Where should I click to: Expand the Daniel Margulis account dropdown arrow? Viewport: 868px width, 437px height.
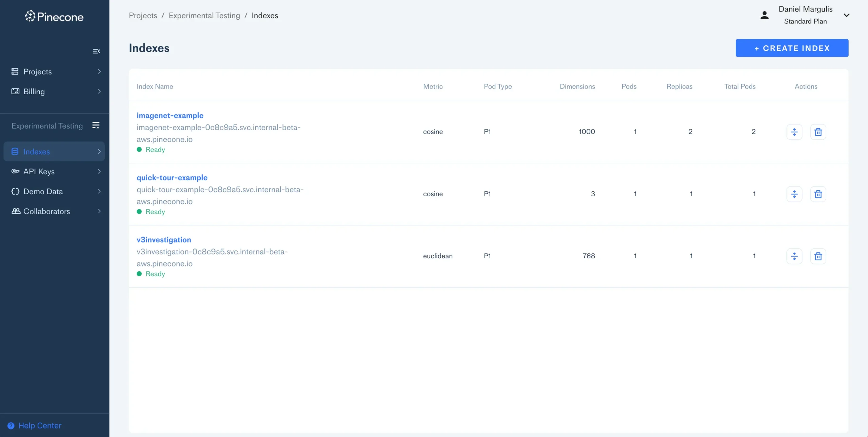point(846,15)
